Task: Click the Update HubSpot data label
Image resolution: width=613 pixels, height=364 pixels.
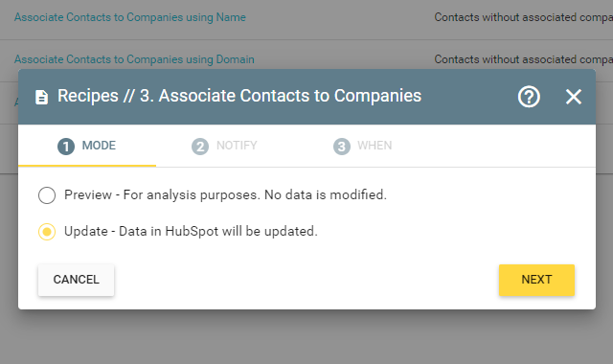Action: point(191,232)
